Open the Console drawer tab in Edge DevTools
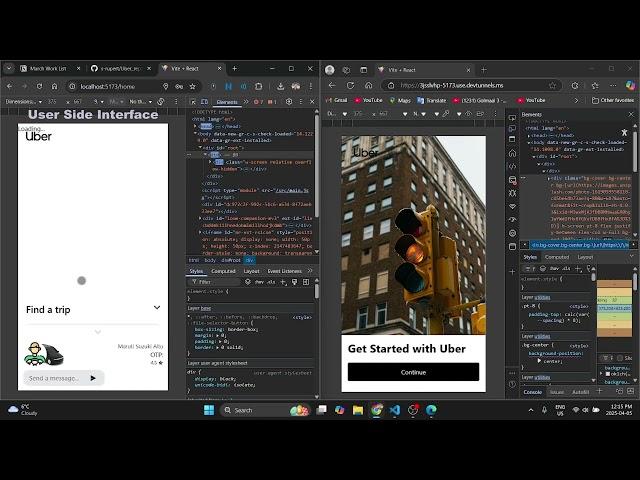 [x=533, y=392]
